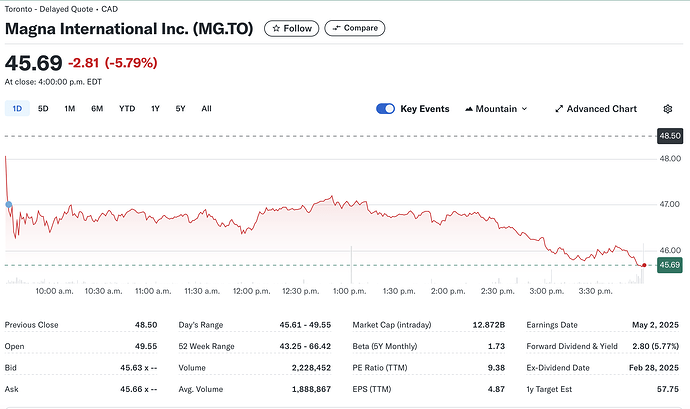Click the blue event dot on chart
690x409 pixels.
click(x=9, y=205)
